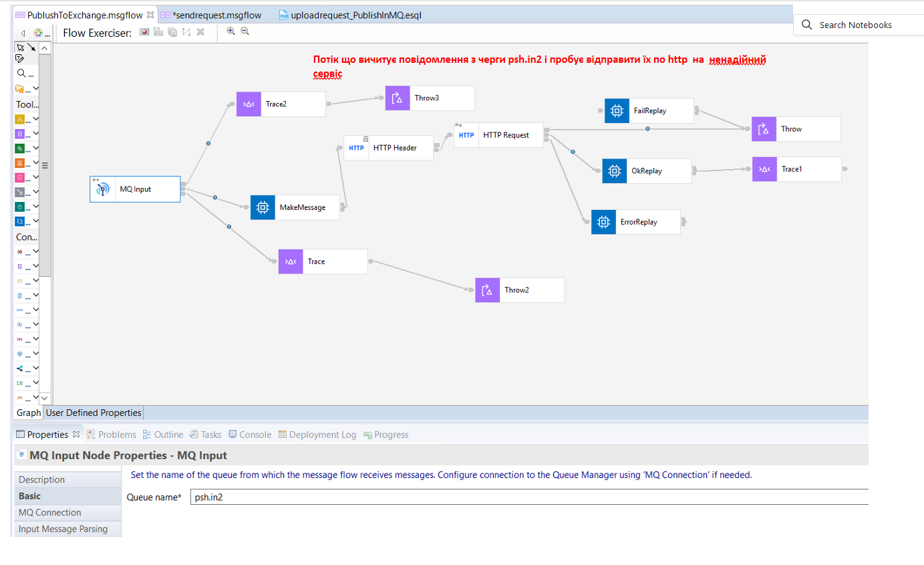Select the Trace2 node icon
This screenshot has height=565, width=924.
click(x=249, y=104)
